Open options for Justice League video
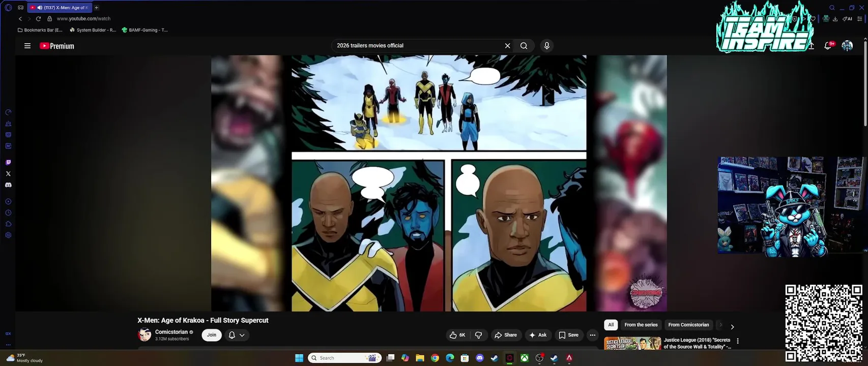Viewport: 868px width, 366px height. [738, 341]
